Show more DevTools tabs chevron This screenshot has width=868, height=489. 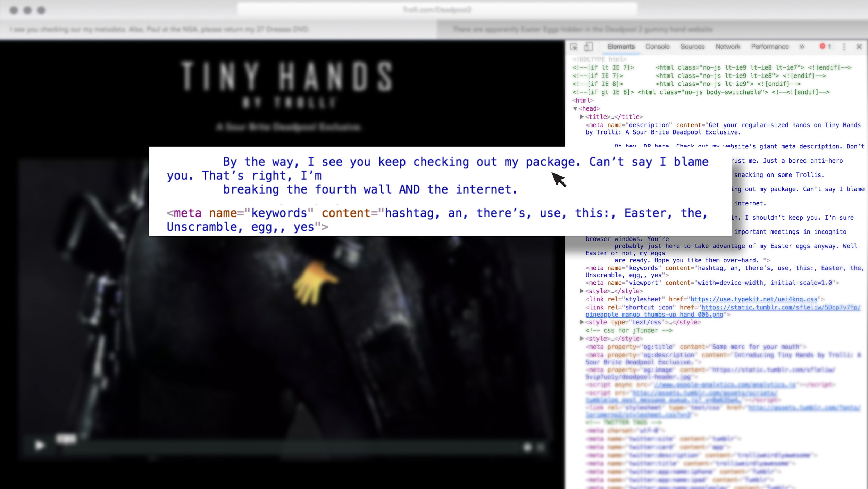coord(802,47)
